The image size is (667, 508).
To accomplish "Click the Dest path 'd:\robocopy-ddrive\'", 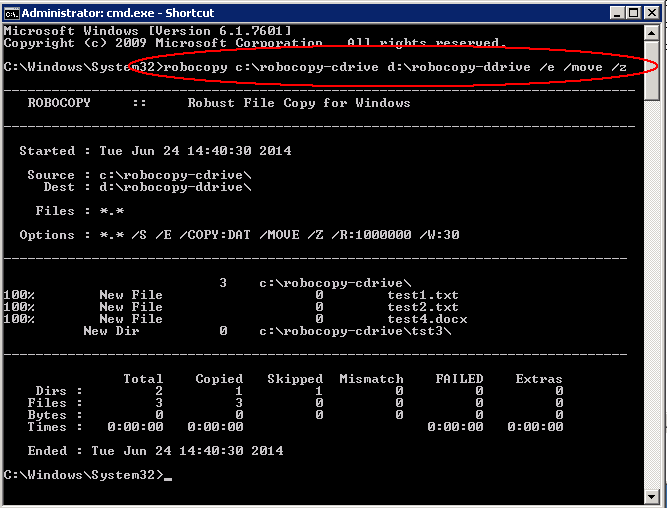I will (x=175, y=187).
